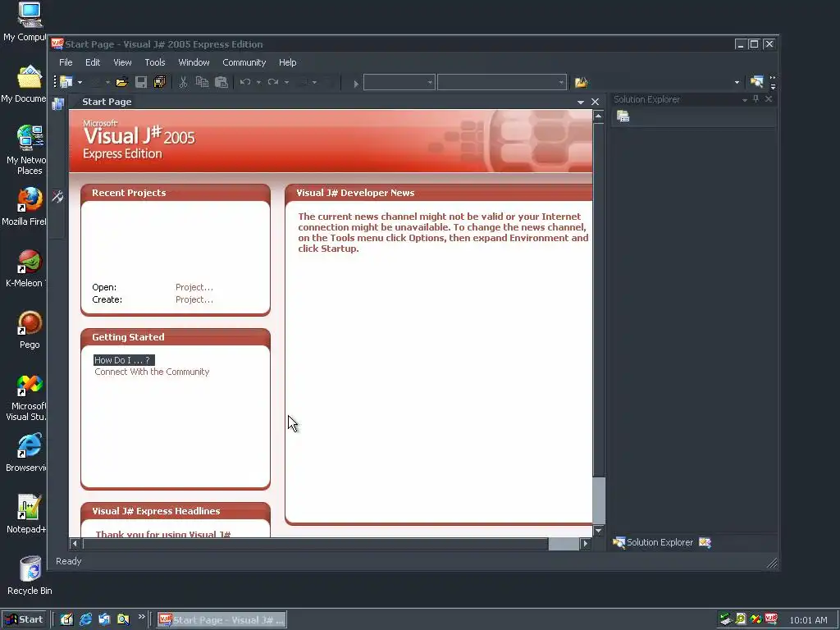
Task: Select the Notepad++ desktop shortcut
Action: tap(27, 514)
